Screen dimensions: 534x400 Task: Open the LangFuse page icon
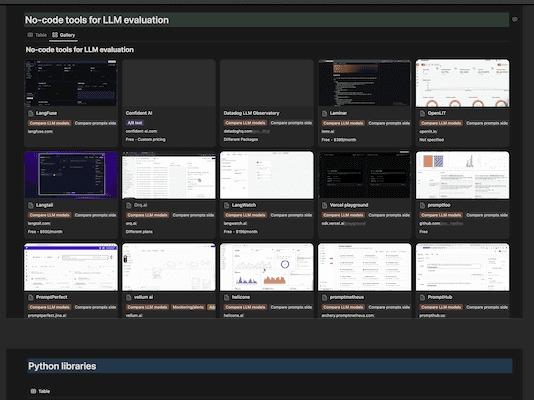pos(31,113)
